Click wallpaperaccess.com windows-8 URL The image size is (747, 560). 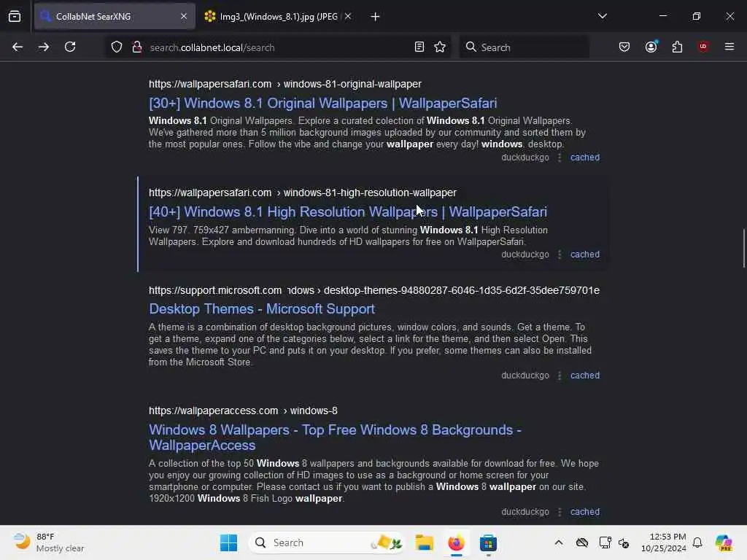pos(243,411)
